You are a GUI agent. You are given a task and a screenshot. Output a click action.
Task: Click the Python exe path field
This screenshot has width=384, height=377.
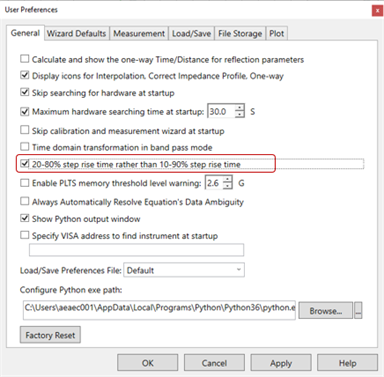(159, 310)
